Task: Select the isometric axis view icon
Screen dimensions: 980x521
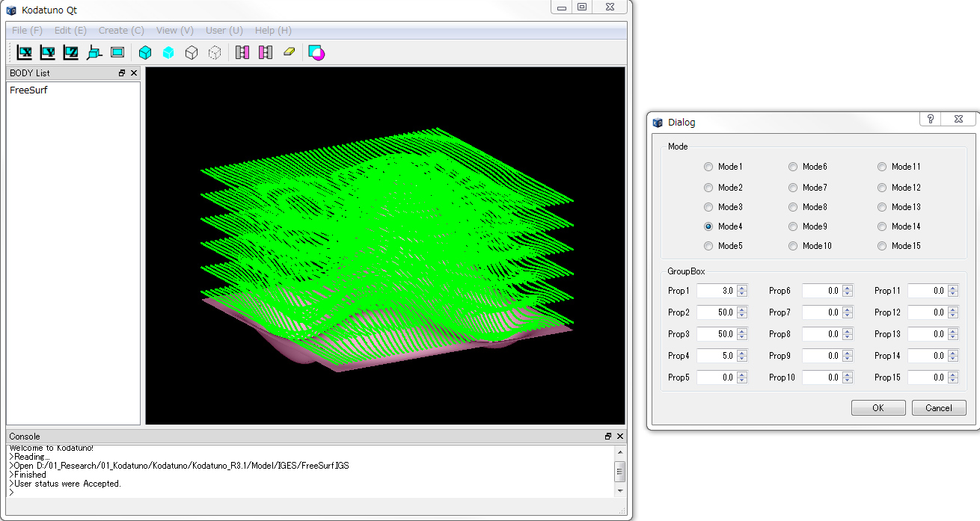Action: point(94,52)
